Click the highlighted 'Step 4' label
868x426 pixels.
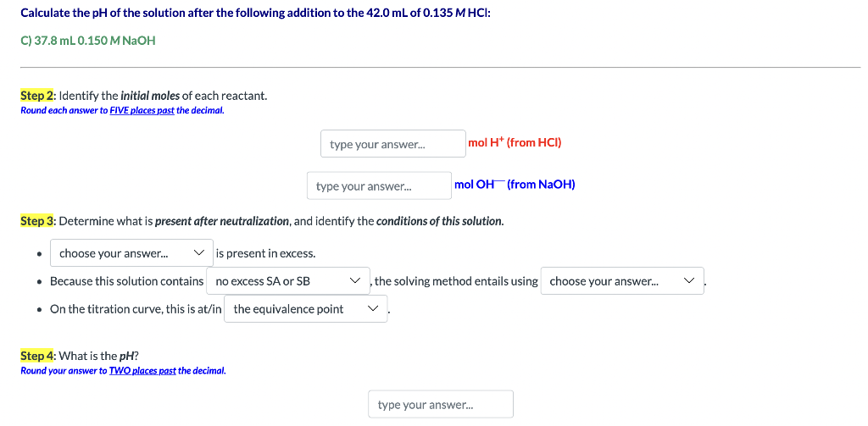[x=37, y=356]
